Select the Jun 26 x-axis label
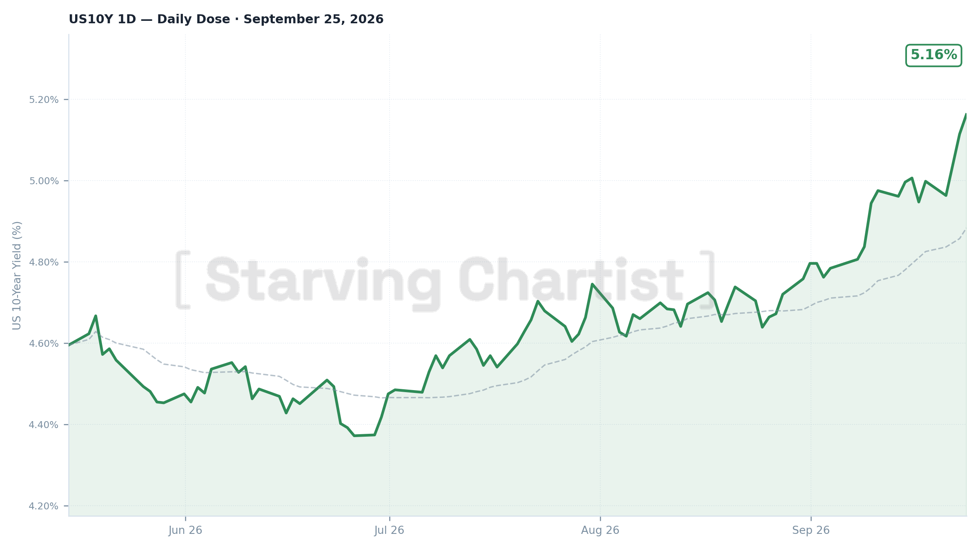This screenshot has width=980, height=549. tap(185, 530)
